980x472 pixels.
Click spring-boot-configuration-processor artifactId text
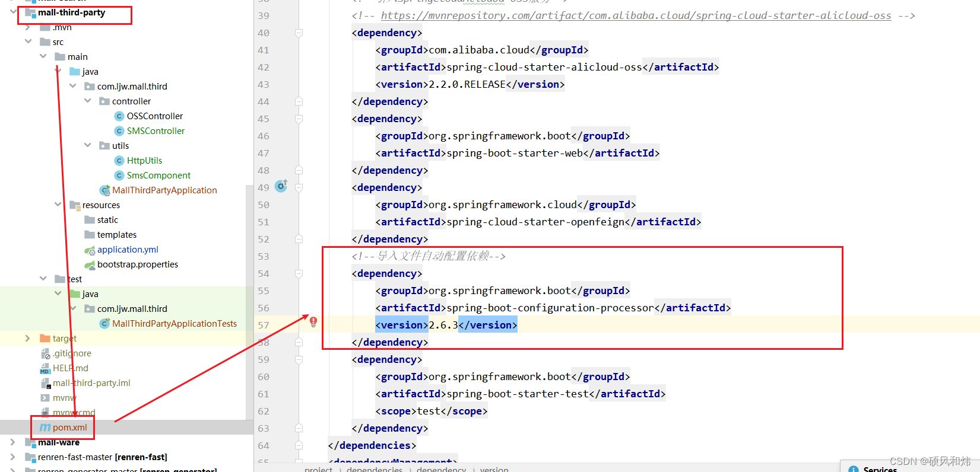550,308
